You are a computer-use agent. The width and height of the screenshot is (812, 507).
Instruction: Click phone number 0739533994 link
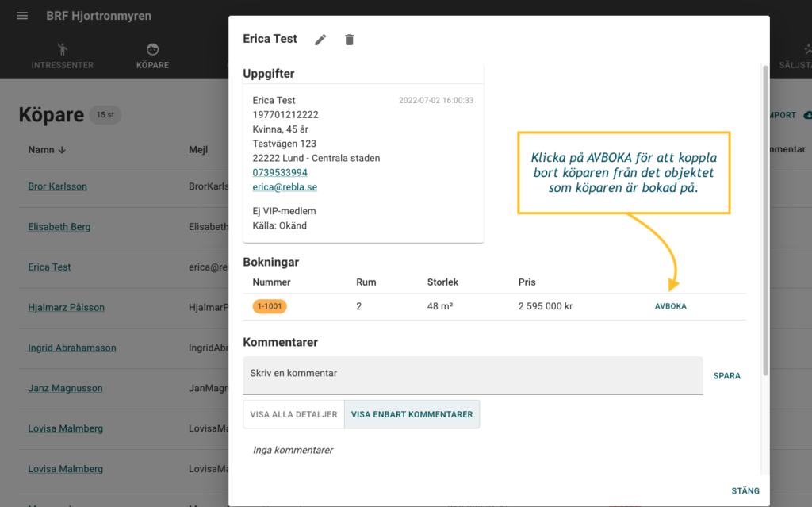tap(280, 173)
